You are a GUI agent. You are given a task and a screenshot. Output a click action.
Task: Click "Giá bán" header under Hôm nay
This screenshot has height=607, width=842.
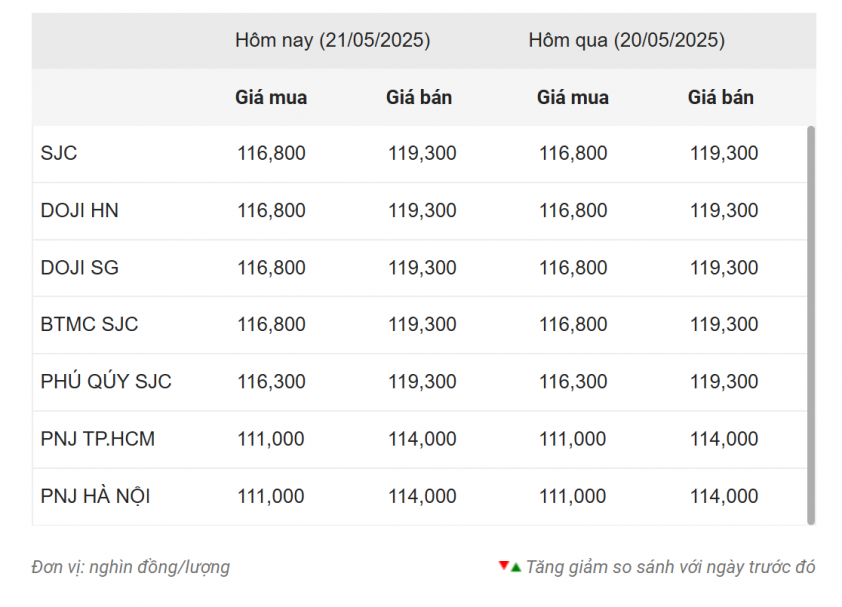[419, 98]
